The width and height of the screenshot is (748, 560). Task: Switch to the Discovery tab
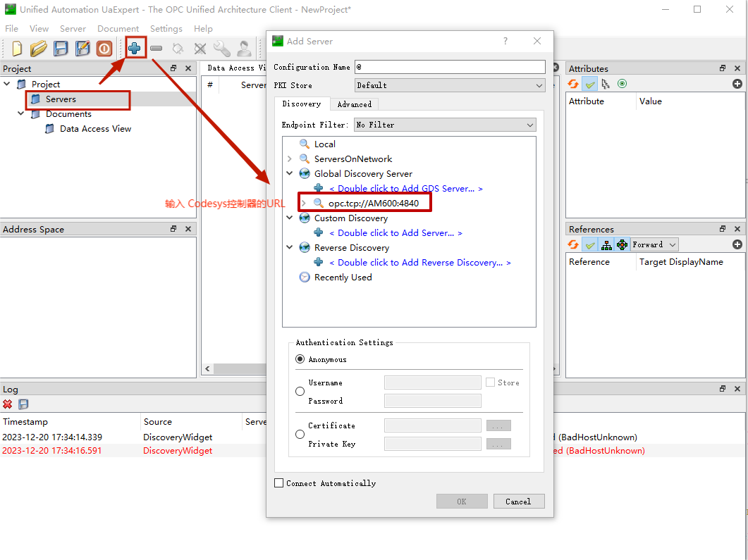[x=302, y=104]
